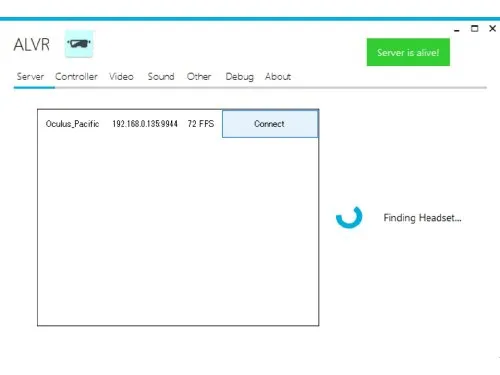The height and width of the screenshot is (375, 500).
Task: Maximize the ALVR window
Action: [475, 29]
